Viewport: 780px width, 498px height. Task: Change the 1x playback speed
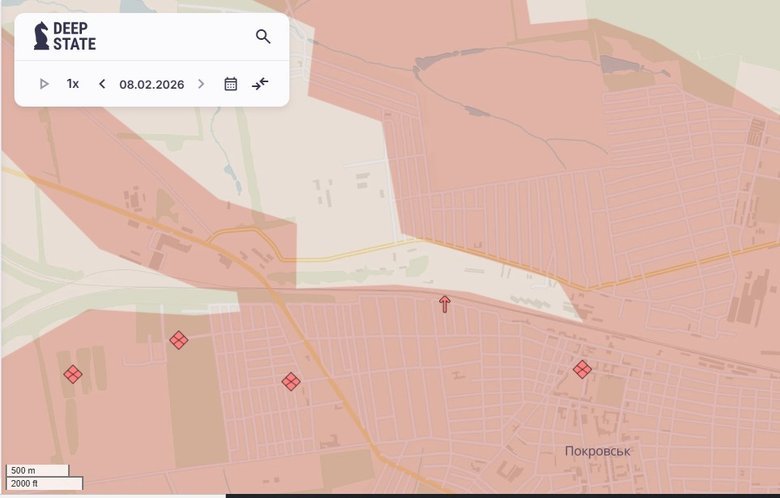pos(73,84)
